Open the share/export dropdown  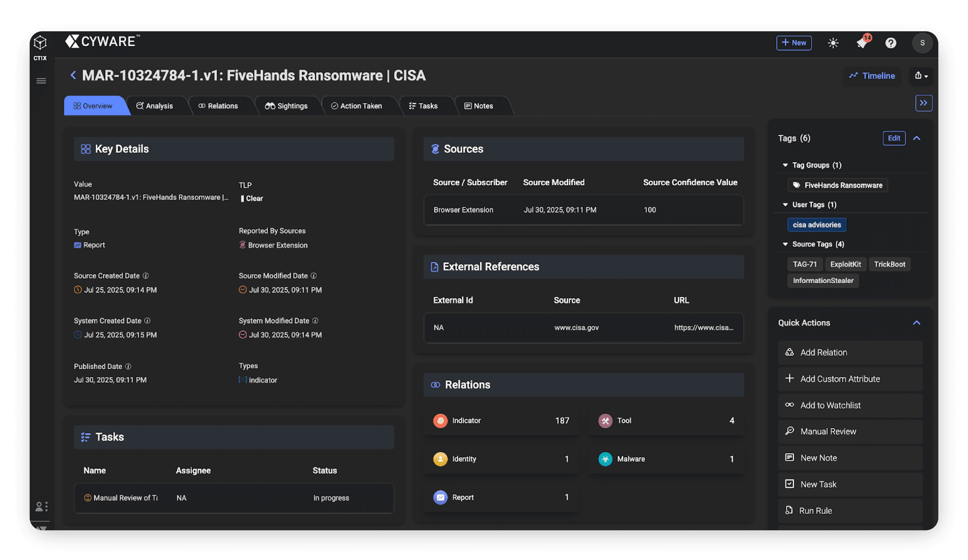coord(921,76)
